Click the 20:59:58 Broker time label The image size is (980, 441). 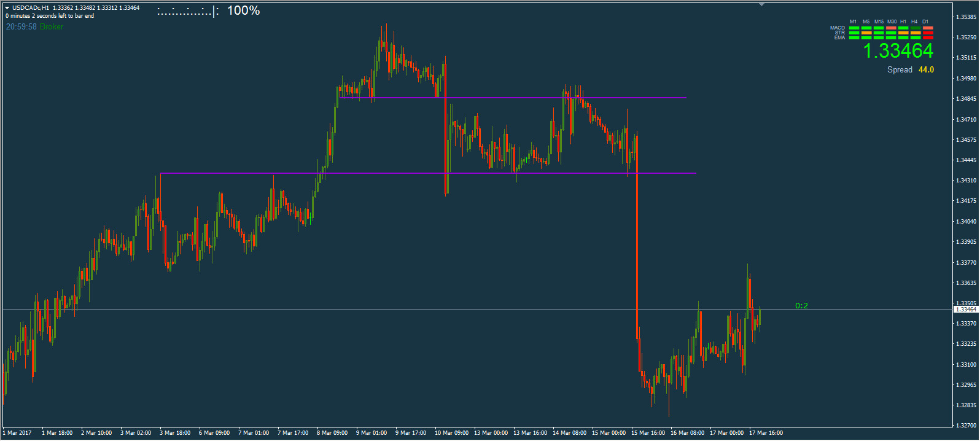pos(34,27)
